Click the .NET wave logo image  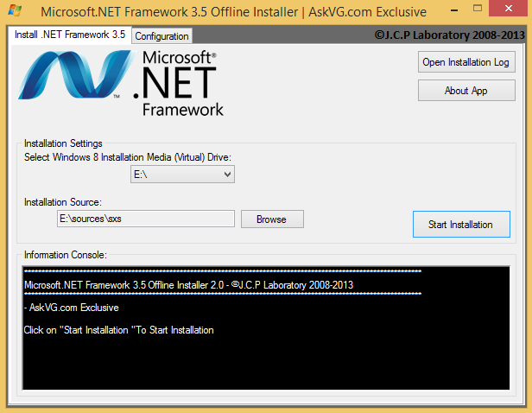75,75
